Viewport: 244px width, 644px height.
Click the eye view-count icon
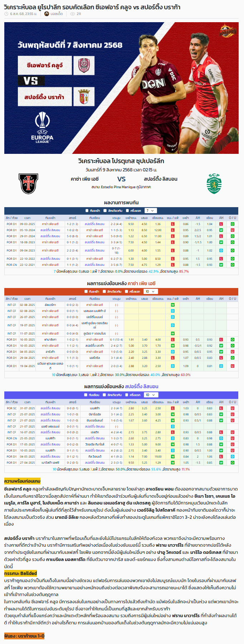[73, 14]
